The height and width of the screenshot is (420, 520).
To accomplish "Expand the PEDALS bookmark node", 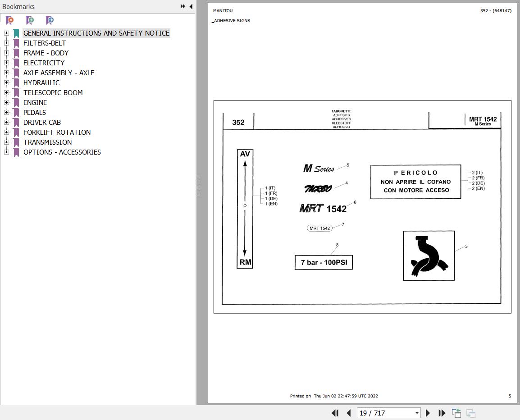I will [x=6, y=113].
